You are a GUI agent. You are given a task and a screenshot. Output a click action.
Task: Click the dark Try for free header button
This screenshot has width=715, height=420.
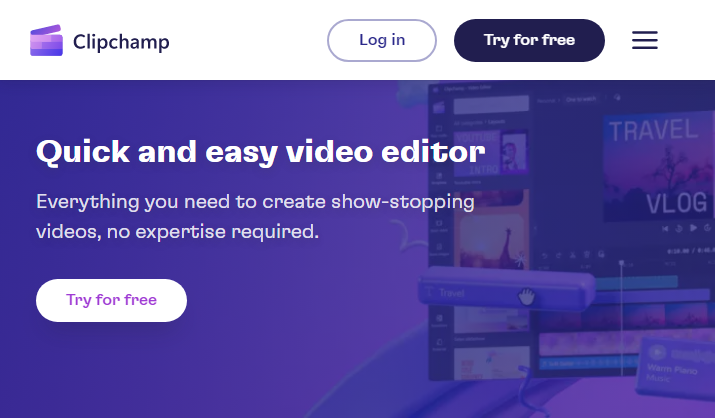[529, 40]
